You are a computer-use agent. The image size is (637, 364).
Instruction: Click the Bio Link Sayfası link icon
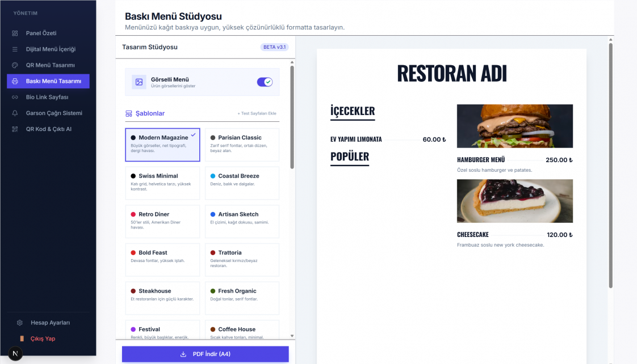pyautogui.click(x=15, y=97)
